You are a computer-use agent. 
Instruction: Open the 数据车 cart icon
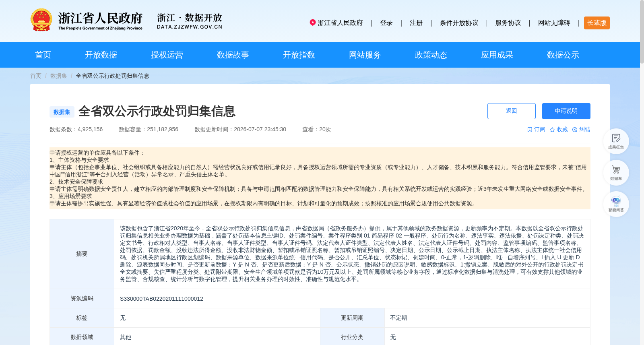click(616, 173)
